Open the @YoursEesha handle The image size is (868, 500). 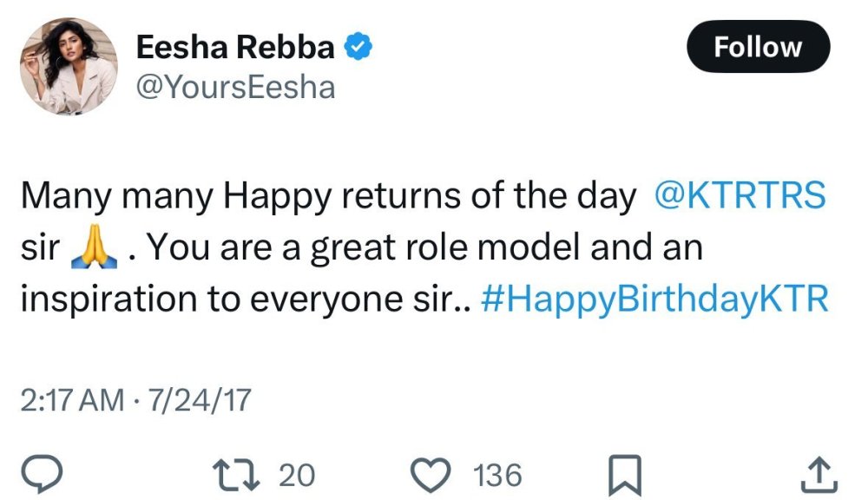point(235,88)
